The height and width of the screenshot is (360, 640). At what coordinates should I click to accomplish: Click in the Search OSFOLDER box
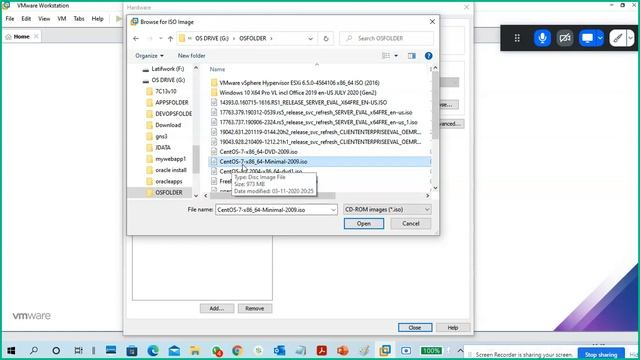tap(386, 38)
